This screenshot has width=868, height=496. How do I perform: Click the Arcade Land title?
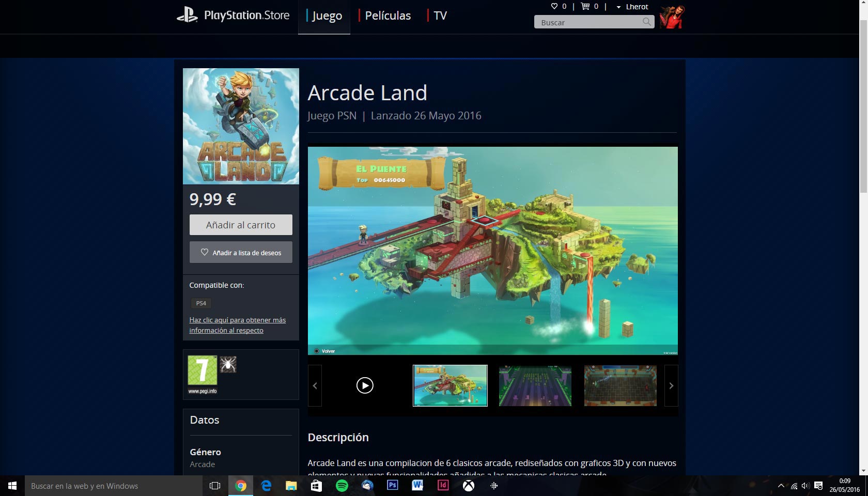(367, 93)
